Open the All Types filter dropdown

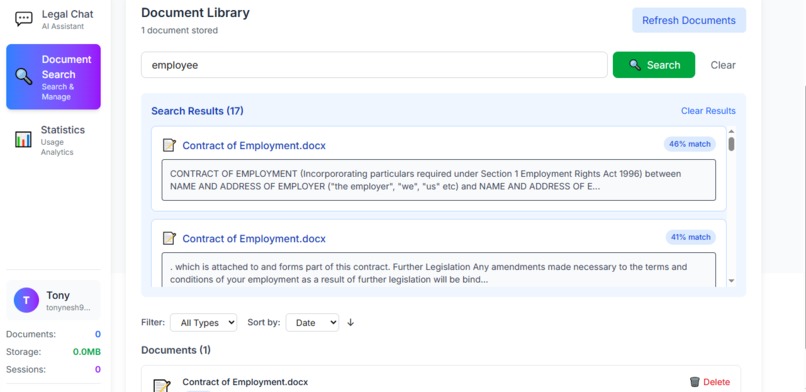[x=204, y=323]
